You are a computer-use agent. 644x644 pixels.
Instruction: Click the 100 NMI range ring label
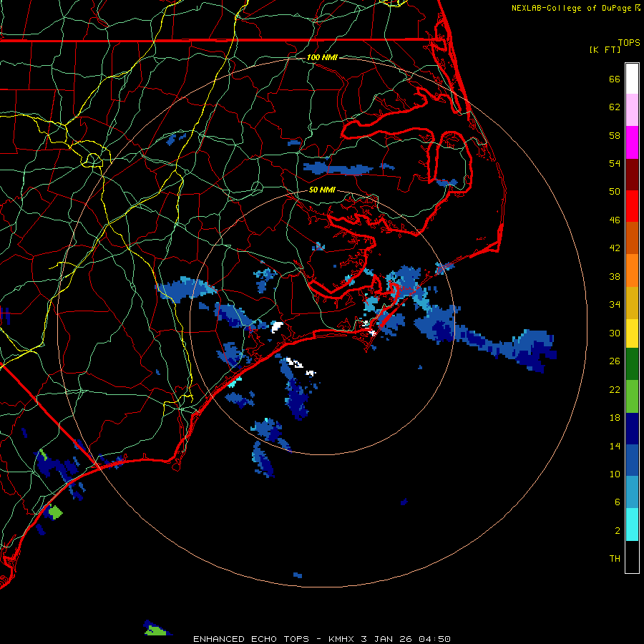coord(322,57)
